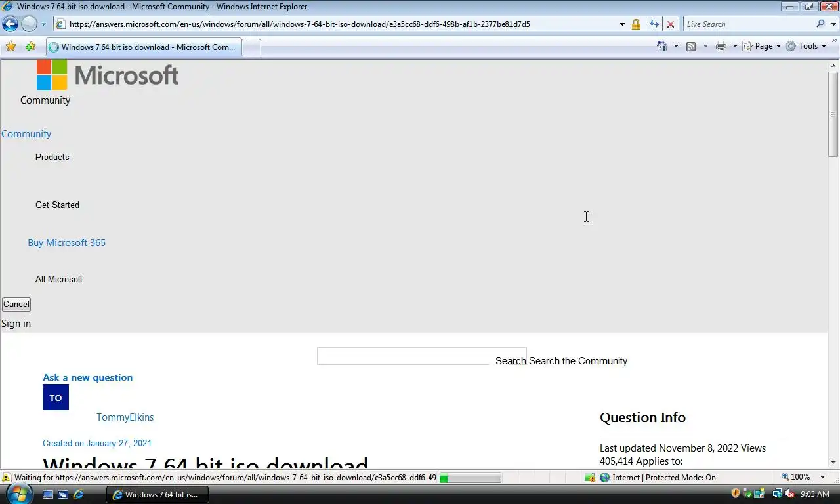Click the Question Info heading
Screen dimensions: 840x504
[x=642, y=417]
